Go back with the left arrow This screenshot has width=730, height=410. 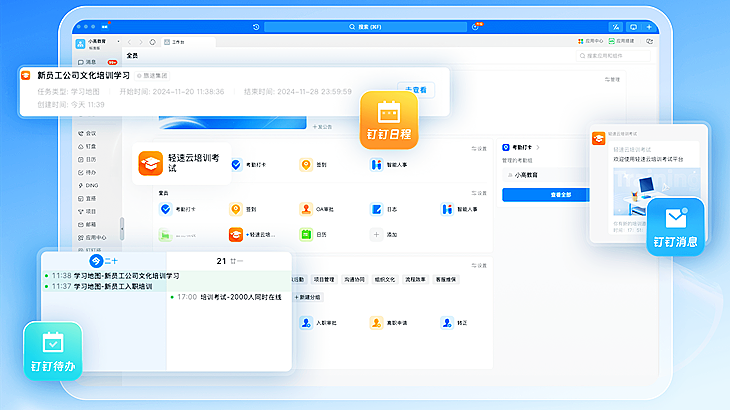tap(129, 42)
